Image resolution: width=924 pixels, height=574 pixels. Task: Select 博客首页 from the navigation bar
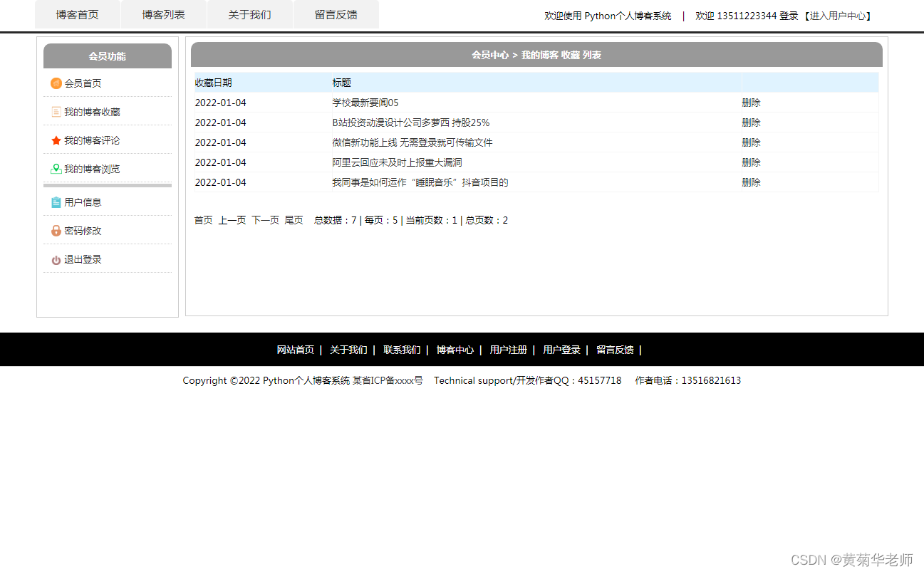click(x=77, y=14)
